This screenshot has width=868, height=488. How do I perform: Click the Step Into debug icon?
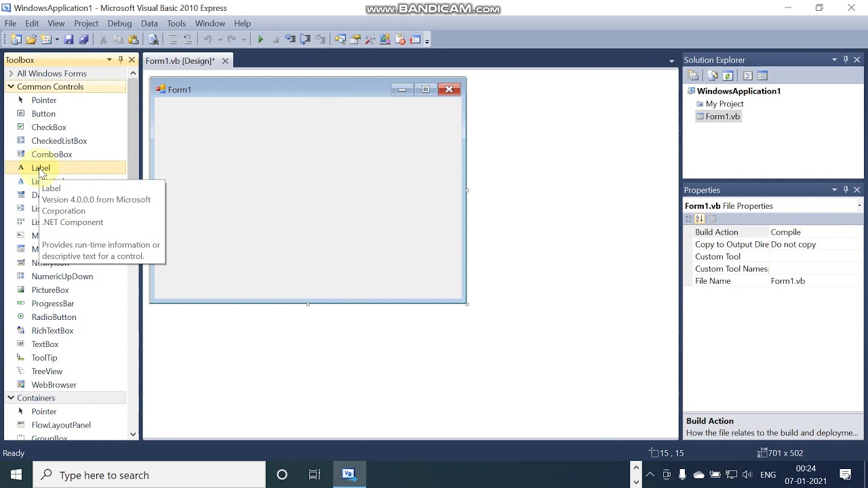(x=290, y=40)
